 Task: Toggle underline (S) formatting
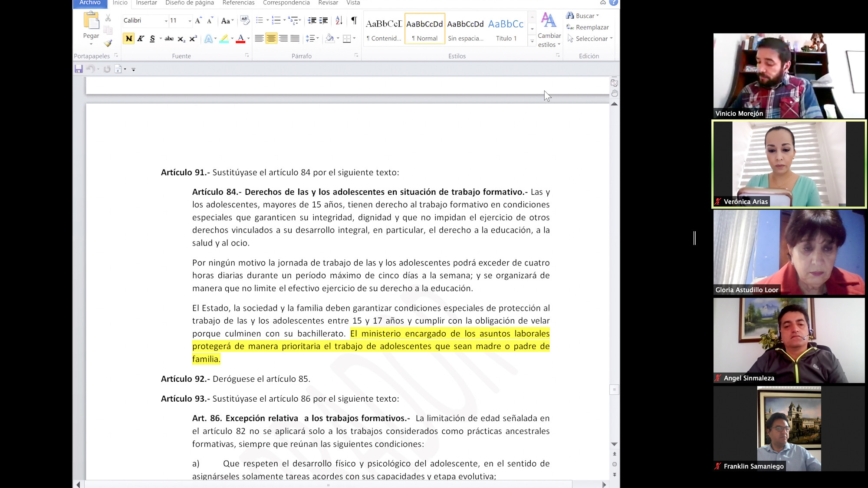tap(152, 39)
